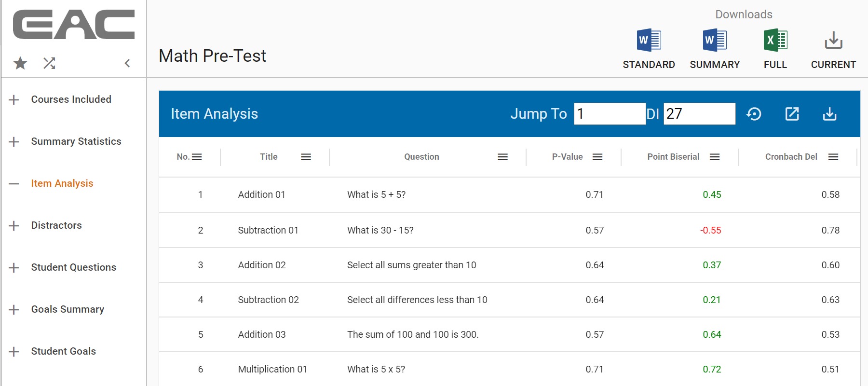This screenshot has width=868, height=386.
Task: Expand the Courses Included section
Action: (x=14, y=100)
